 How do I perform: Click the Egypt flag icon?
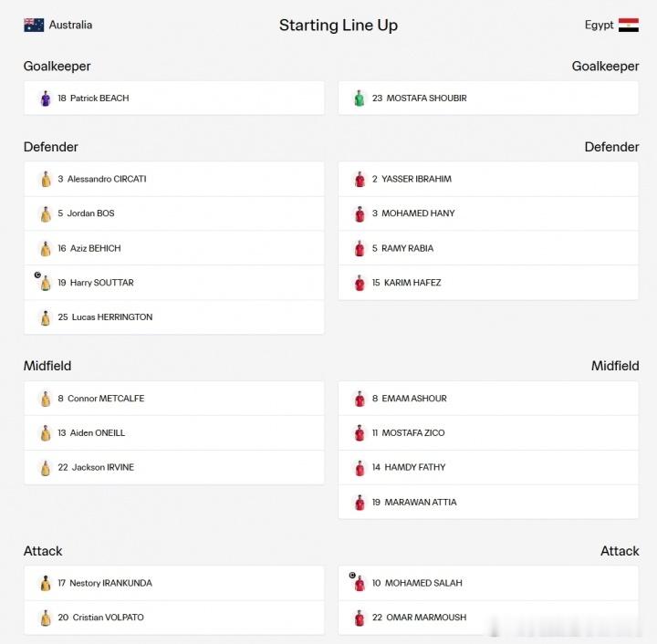[x=629, y=26]
